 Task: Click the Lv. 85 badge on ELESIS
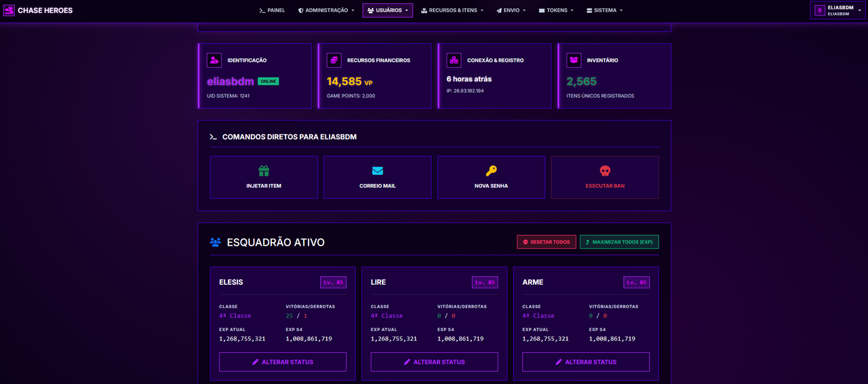coord(333,282)
